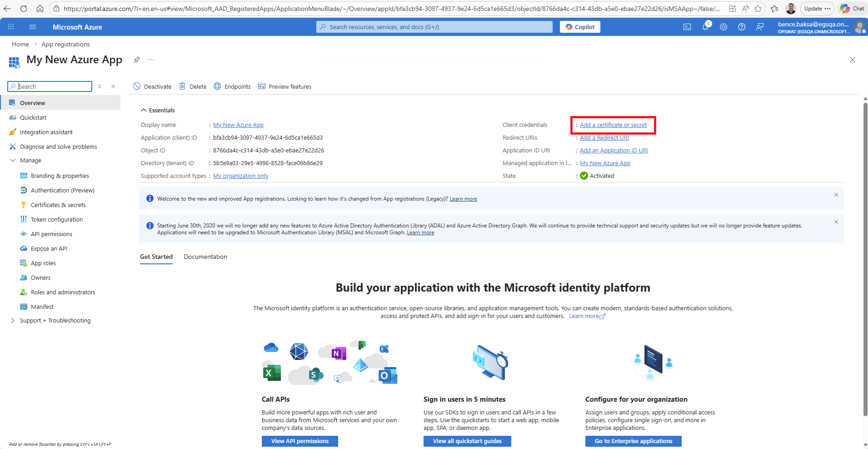
Task: Open the notifications bell
Action: coord(705,27)
